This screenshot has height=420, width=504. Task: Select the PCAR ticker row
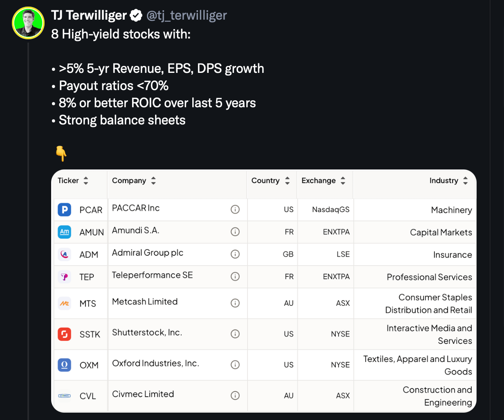point(91,210)
